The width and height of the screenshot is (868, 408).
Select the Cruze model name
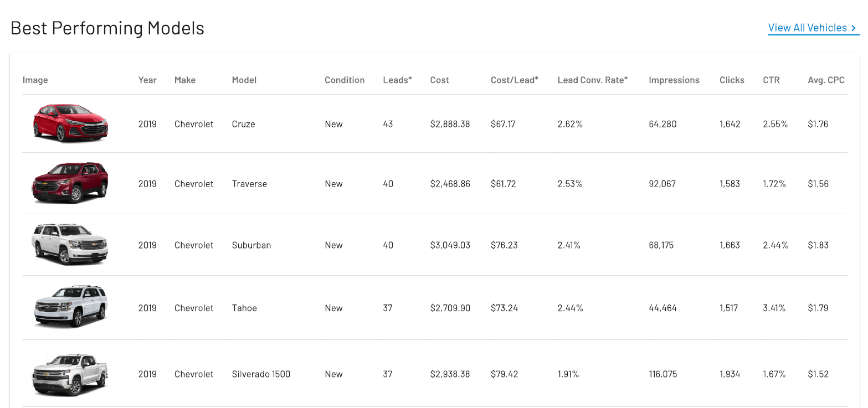[x=243, y=124]
